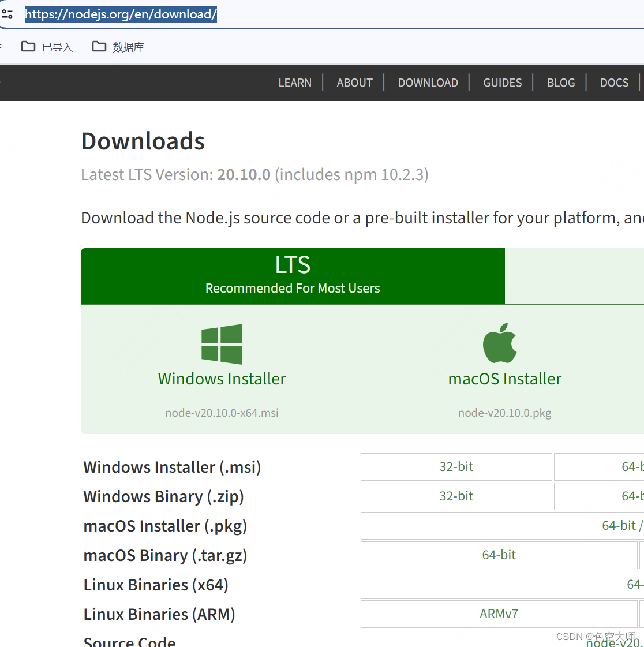The image size is (644, 647).
Task: Open the 数据库 bookmarks folder
Action: point(118,47)
